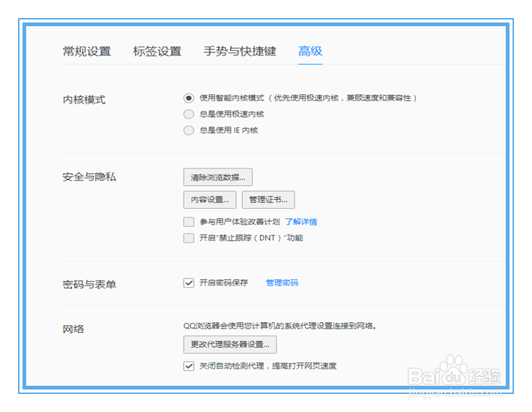Select 使用智能内核模式 radio option
Screen dimensions: 532x412
coord(189,98)
